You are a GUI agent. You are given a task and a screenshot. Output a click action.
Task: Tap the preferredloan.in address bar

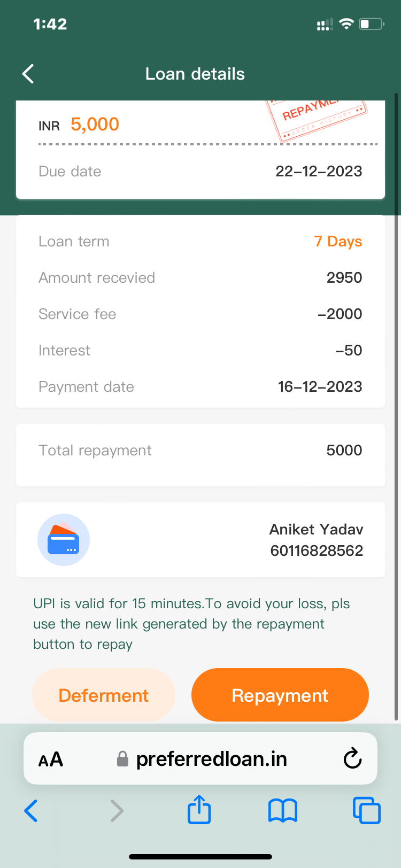tap(211, 759)
